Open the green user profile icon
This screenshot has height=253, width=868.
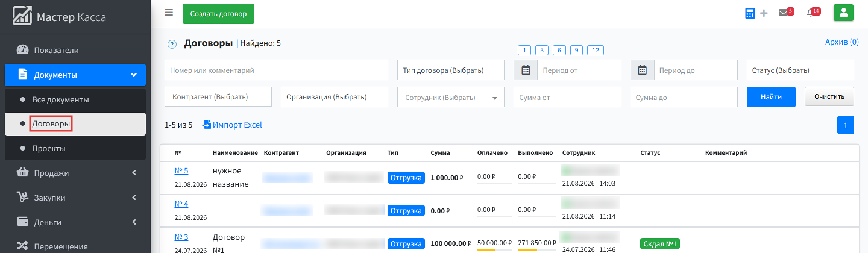[844, 13]
